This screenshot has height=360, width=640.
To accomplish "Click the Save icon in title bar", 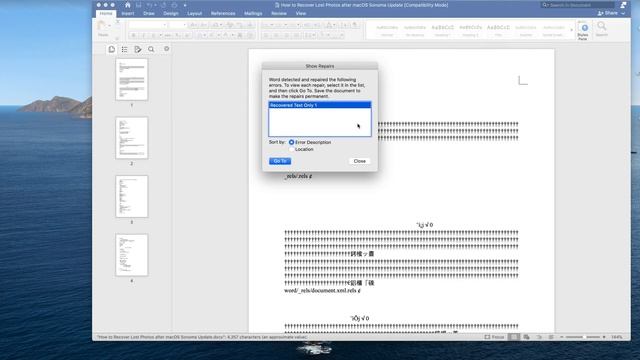I will tap(139, 5).
